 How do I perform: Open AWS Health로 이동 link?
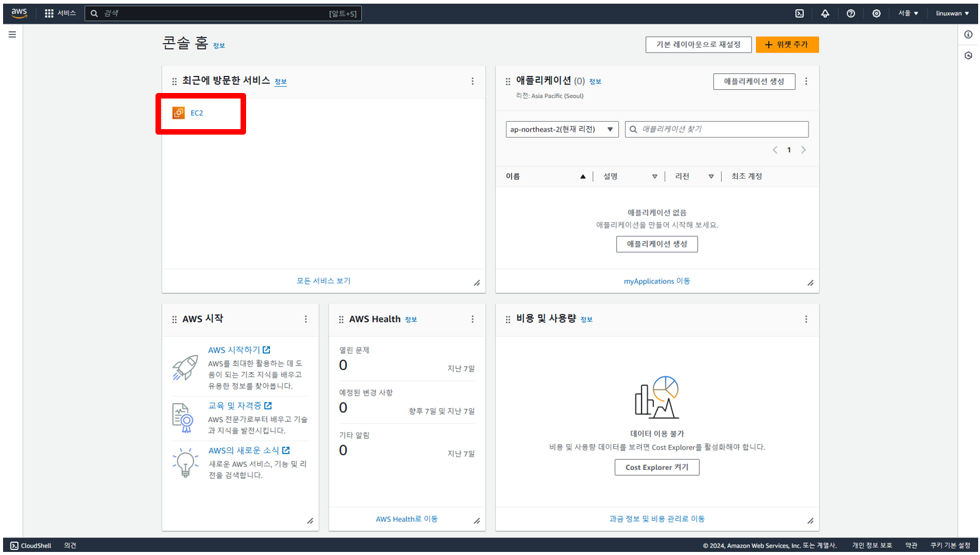tap(407, 520)
